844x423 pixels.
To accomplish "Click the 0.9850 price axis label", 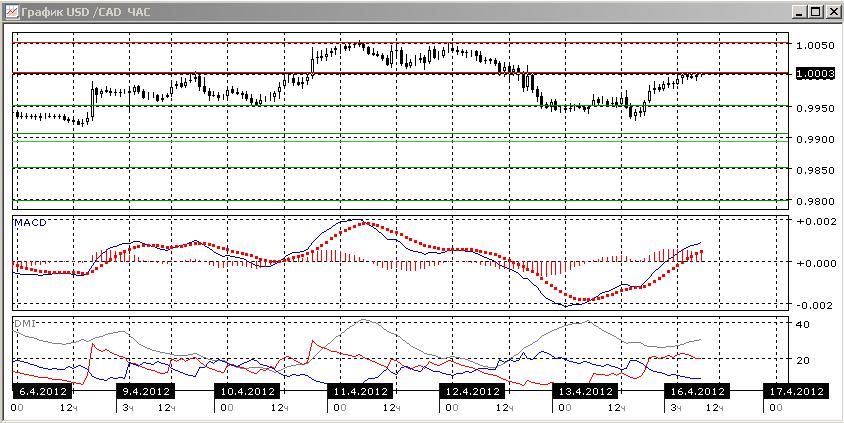I will point(813,170).
